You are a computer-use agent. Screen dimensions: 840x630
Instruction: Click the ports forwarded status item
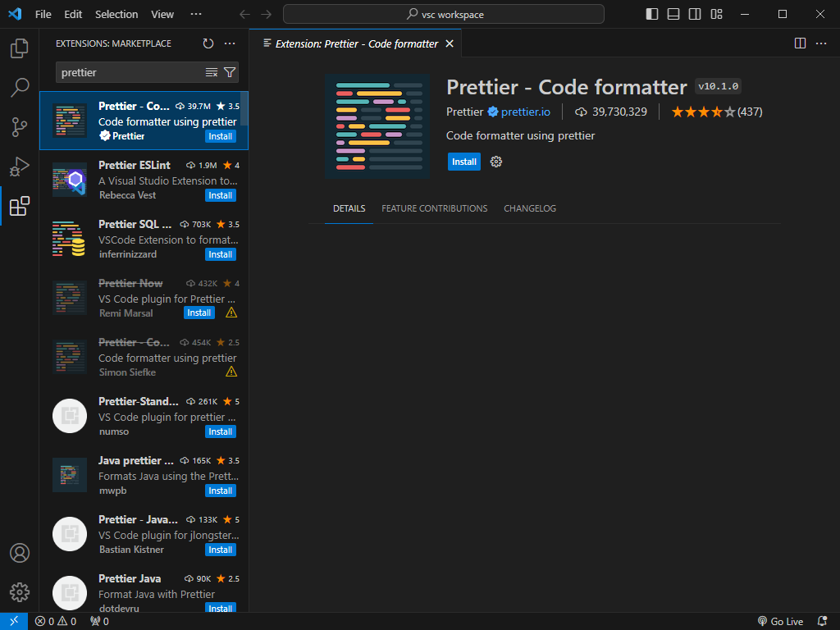(x=99, y=621)
